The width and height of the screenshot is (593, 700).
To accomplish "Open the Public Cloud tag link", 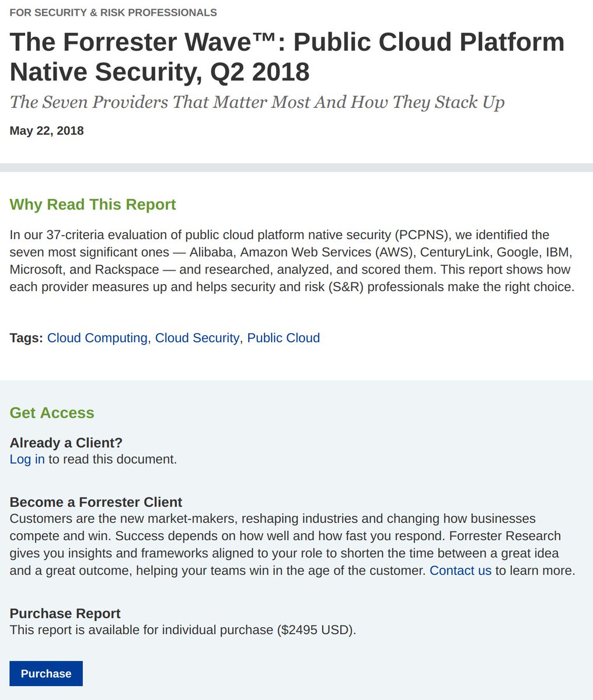I will tap(283, 338).
